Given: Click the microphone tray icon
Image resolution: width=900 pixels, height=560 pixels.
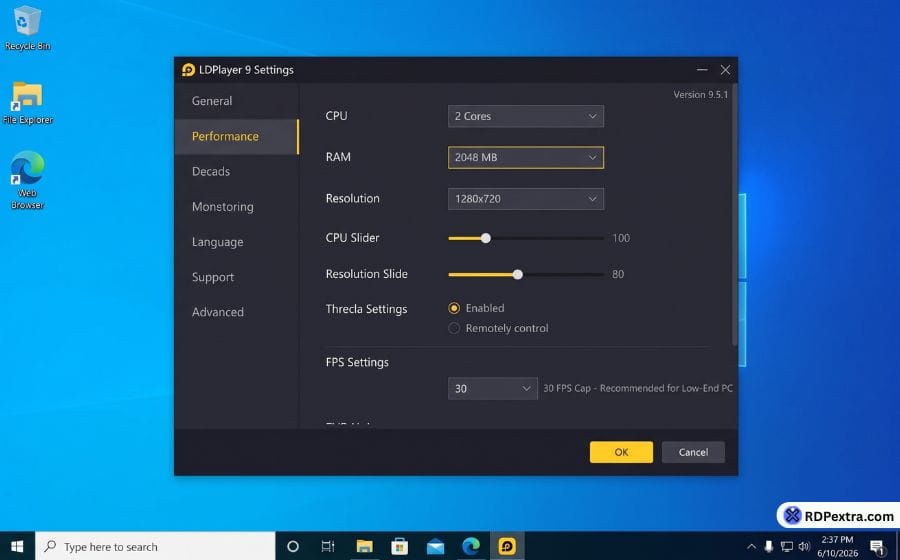Looking at the screenshot, I should click(x=769, y=546).
